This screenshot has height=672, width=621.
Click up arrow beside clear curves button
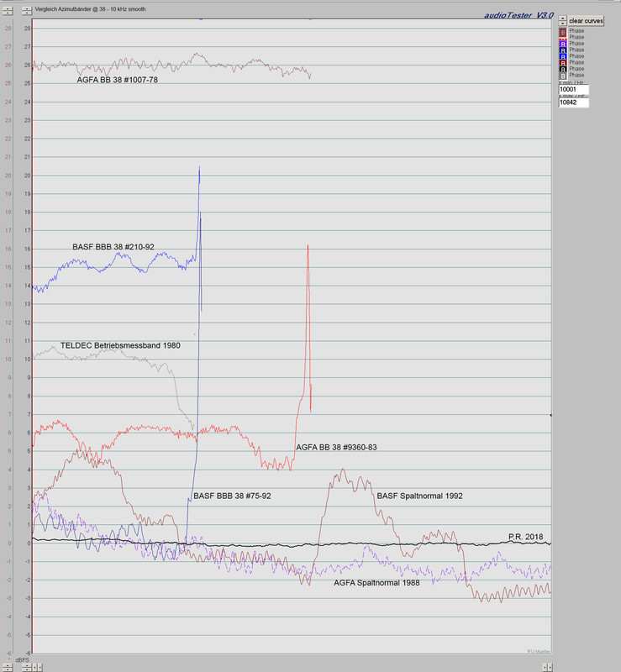coord(563,18)
